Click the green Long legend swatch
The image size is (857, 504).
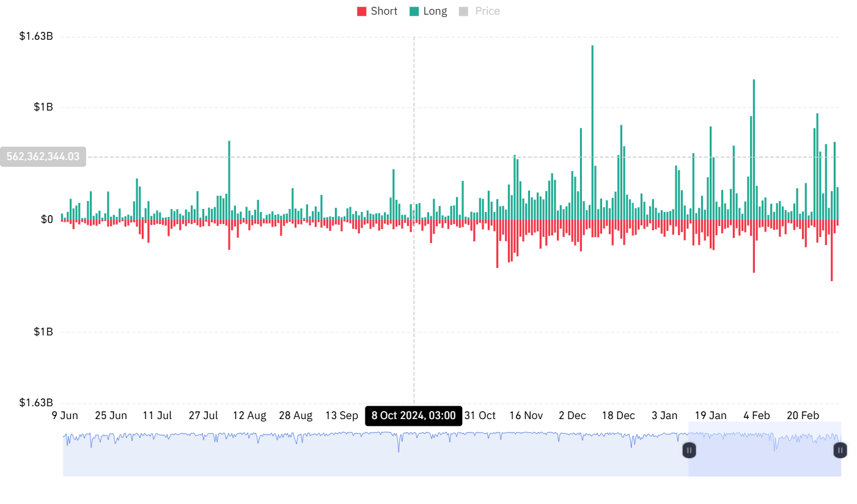[414, 11]
